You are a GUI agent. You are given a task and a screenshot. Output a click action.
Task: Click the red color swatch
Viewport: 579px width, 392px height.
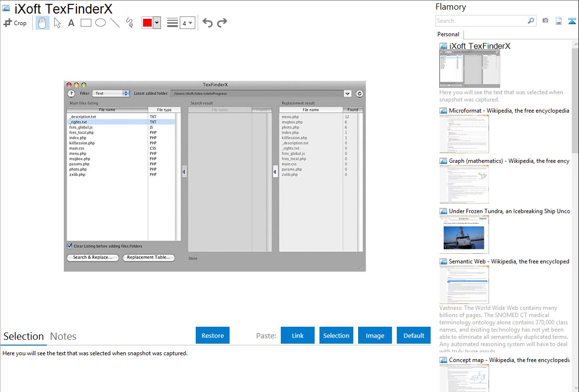(147, 23)
